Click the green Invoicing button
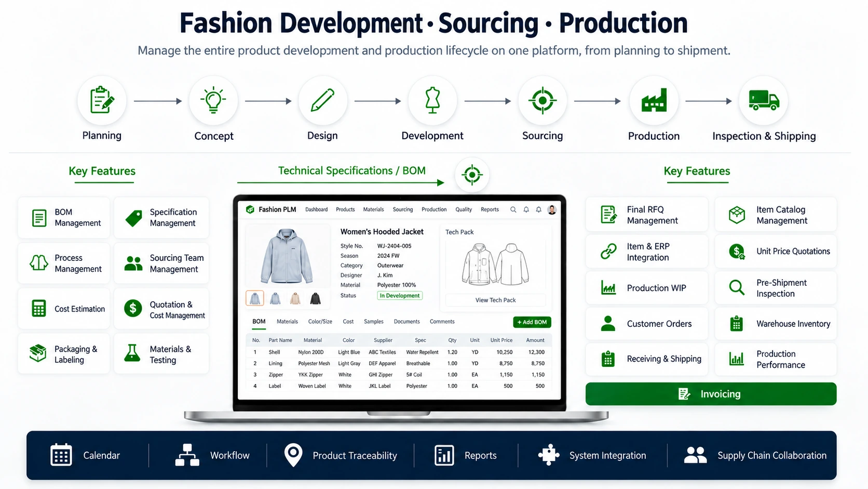The image size is (868, 489). pyautogui.click(x=711, y=394)
